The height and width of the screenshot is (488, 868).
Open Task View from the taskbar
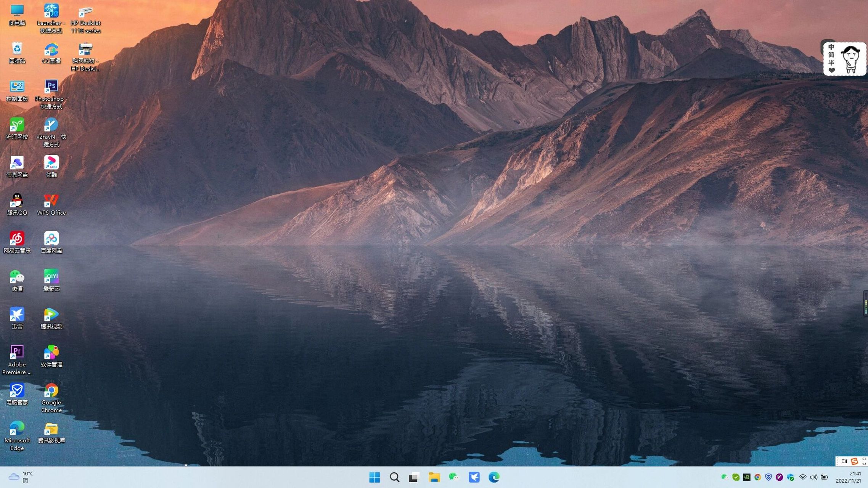tap(414, 477)
